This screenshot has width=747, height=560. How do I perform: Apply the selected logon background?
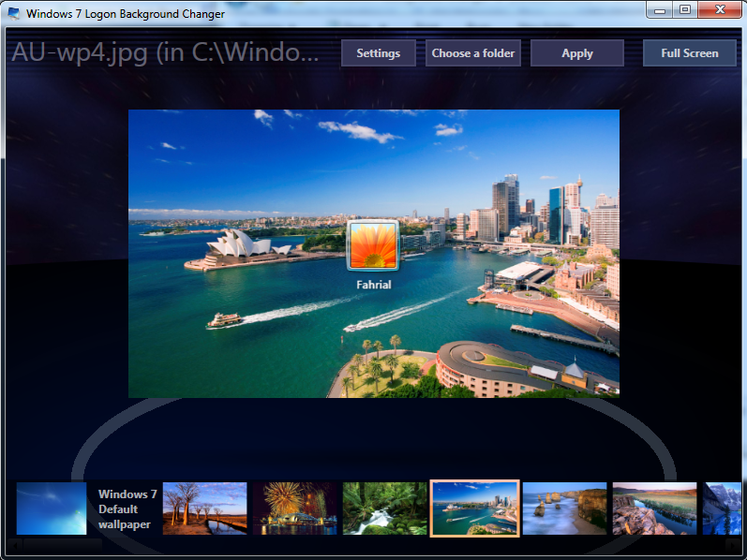tap(577, 52)
